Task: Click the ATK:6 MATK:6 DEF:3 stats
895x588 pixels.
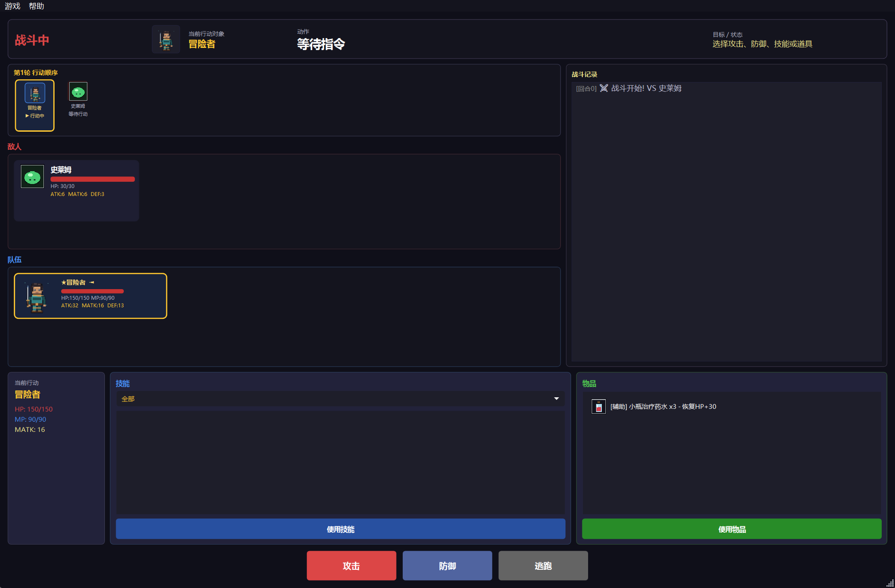Action: tap(77, 194)
